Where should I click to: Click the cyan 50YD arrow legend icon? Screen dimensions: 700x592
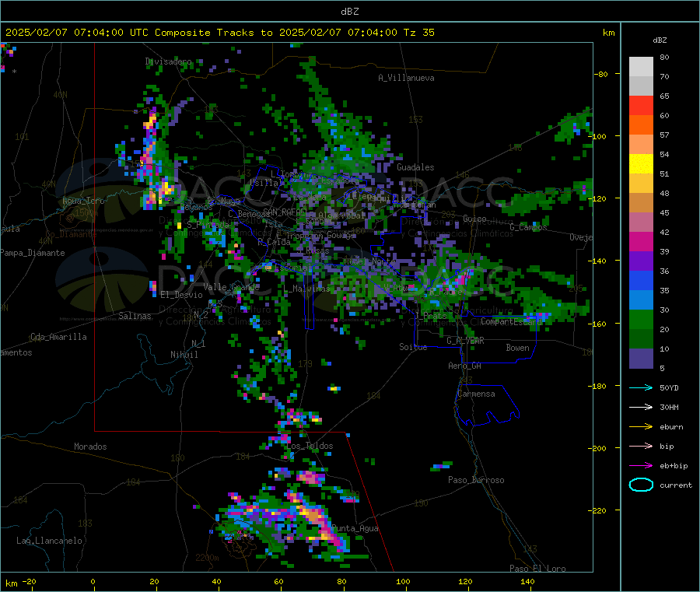point(641,387)
